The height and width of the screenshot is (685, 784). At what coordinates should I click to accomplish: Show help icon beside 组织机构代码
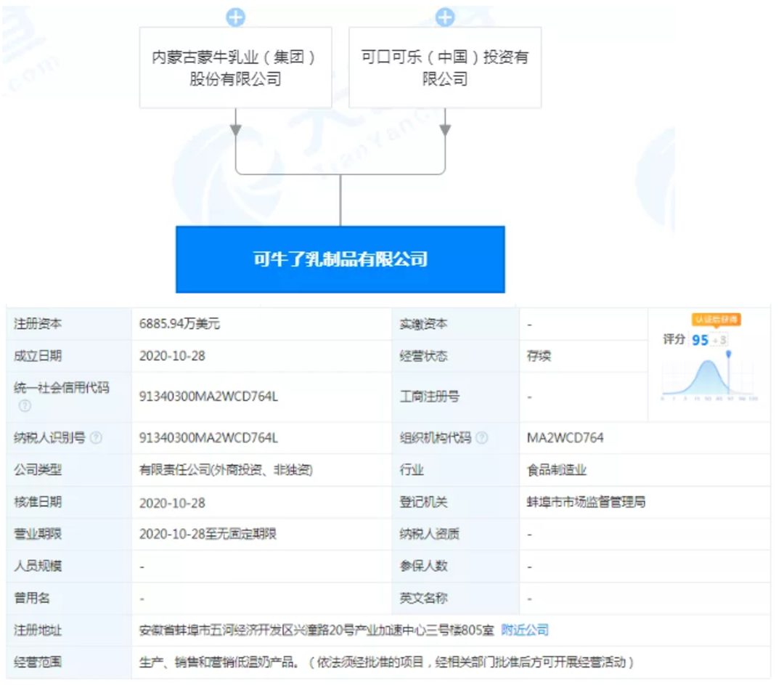[x=482, y=438]
